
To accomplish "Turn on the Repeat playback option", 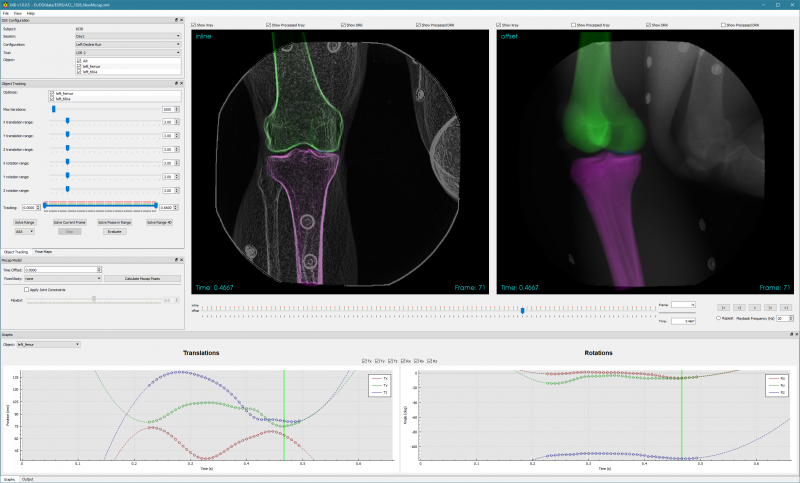I will coord(718,318).
